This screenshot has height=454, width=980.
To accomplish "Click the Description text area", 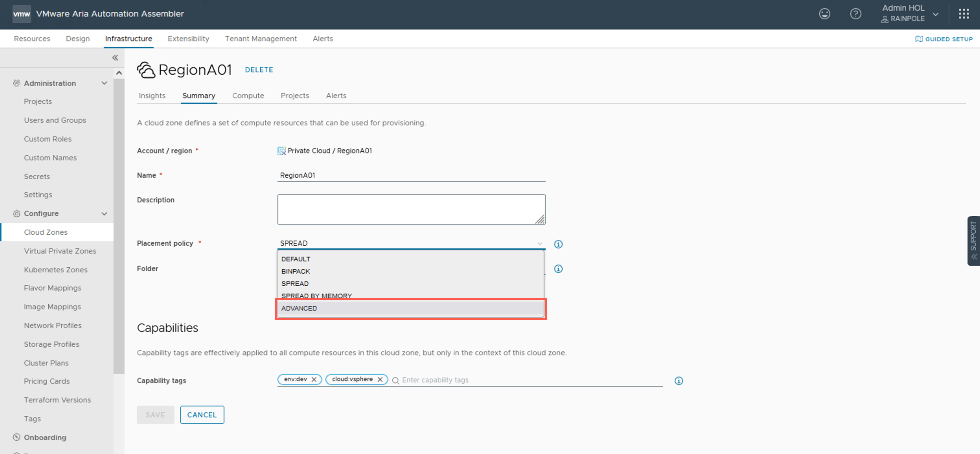I will 411,209.
